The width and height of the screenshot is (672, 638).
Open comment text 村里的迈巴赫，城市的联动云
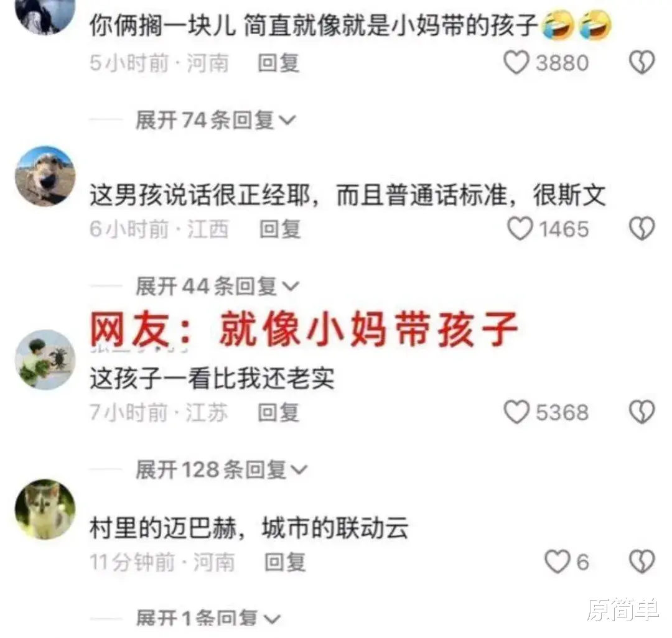point(249,528)
